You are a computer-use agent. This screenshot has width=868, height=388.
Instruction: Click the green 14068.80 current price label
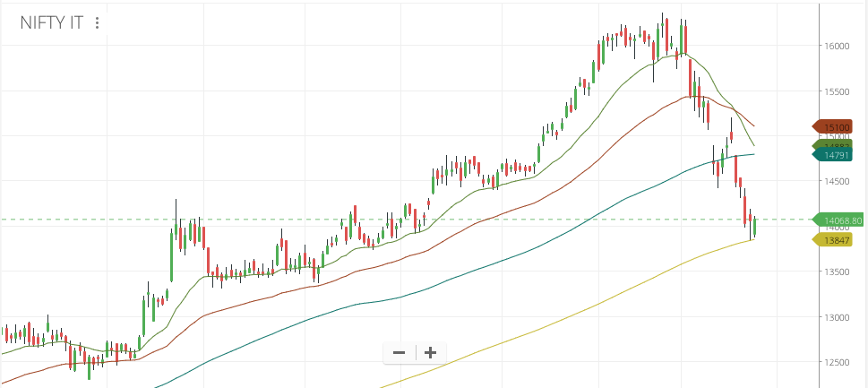point(840,220)
